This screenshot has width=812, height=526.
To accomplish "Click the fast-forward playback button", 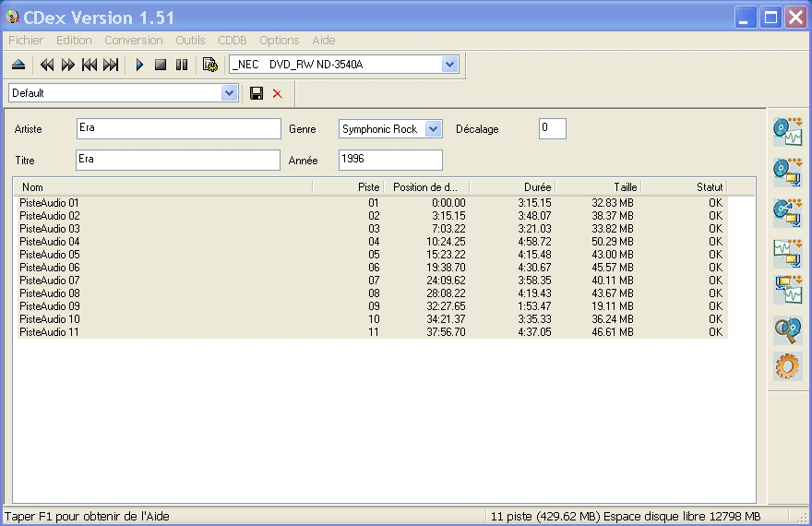I will coord(68,65).
